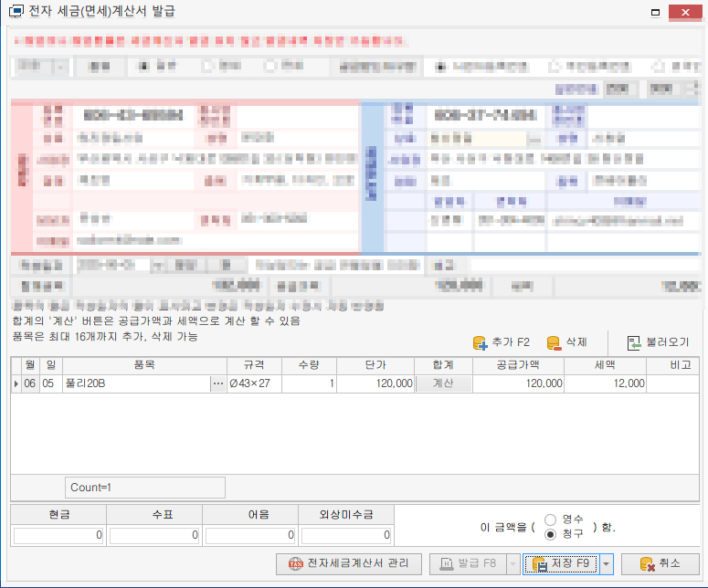Screen dimensions: 708x588
Task: Select the 풀리20B item cell
Action: 135,384
